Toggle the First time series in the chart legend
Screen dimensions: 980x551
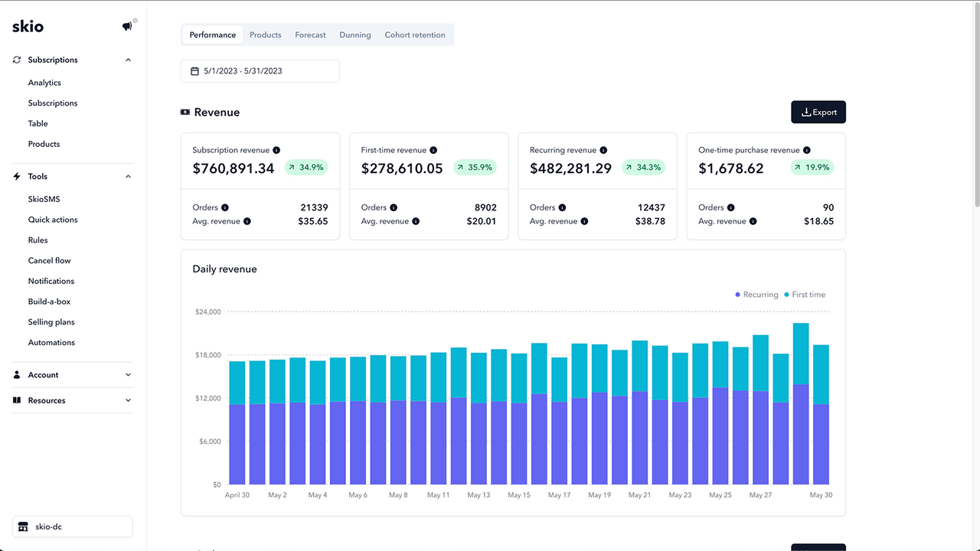(804, 294)
